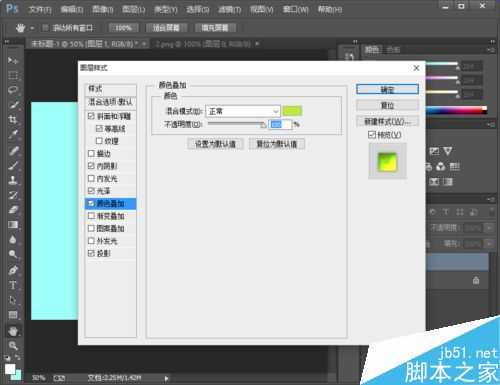
Task: Open the 图层(L) menu
Action: [x=134, y=9]
